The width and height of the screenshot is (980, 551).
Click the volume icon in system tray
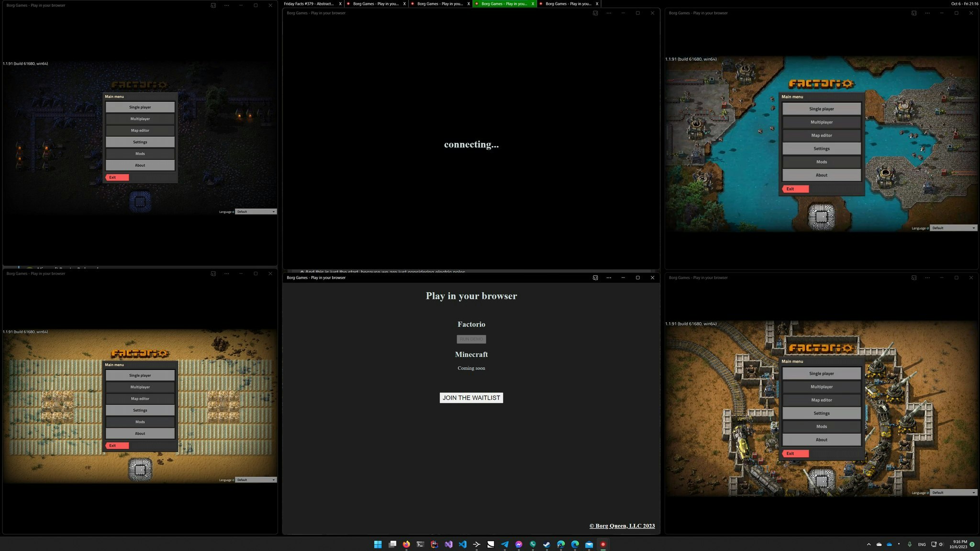[941, 544]
